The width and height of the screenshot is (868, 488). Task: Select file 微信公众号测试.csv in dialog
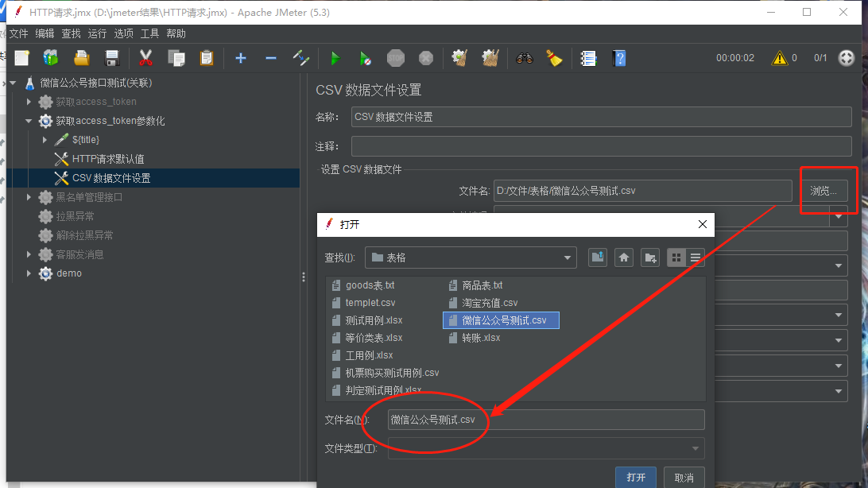click(x=501, y=320)
